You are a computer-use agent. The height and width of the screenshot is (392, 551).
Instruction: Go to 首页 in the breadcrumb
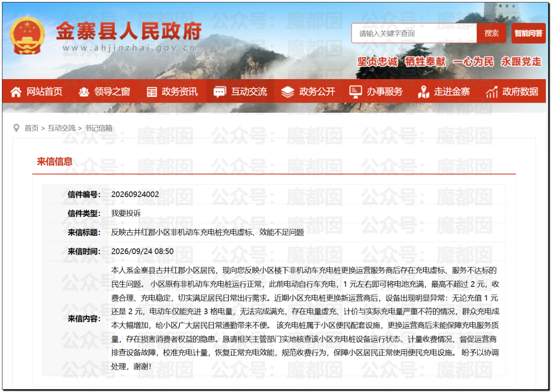[x=31, y=128]
